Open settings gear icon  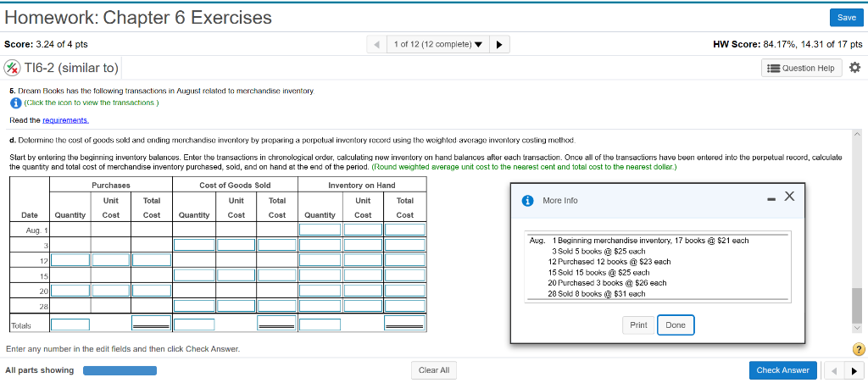click(854, 68)
